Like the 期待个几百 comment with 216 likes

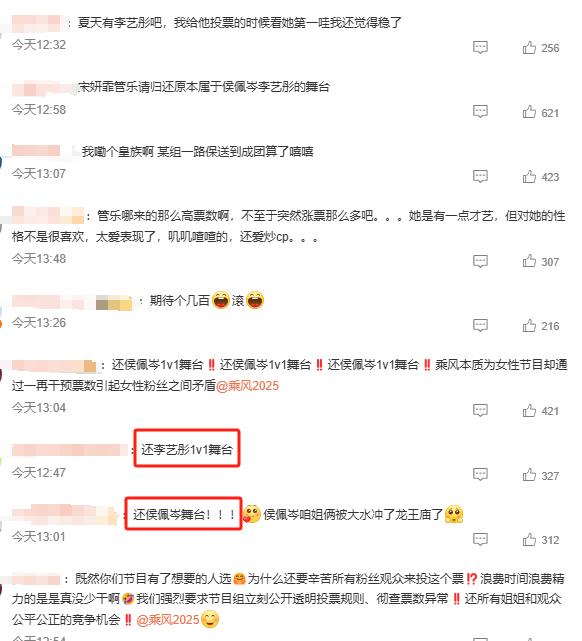[529, 325]
